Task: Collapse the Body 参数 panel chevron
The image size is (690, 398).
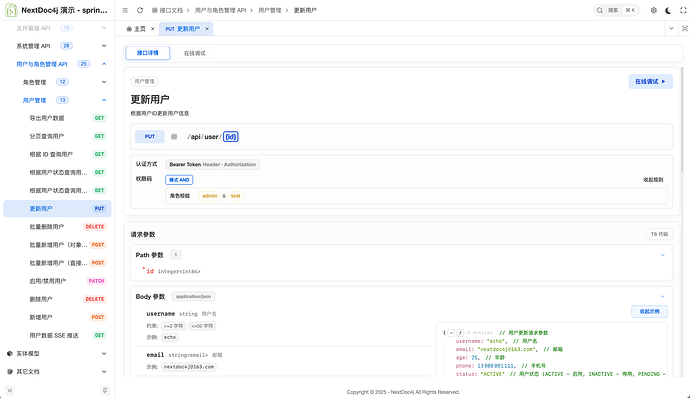Action: click(662, 296)
